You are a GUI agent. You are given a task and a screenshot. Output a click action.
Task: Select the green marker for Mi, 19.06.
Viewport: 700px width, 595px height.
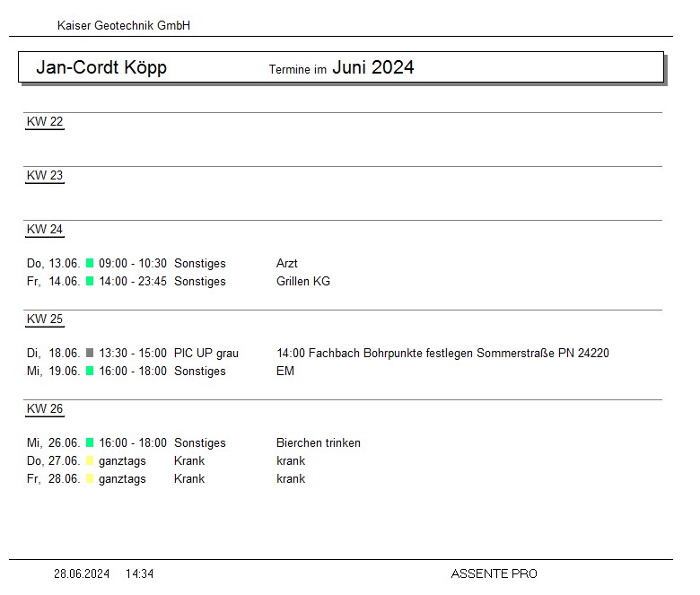click(90, 372)
